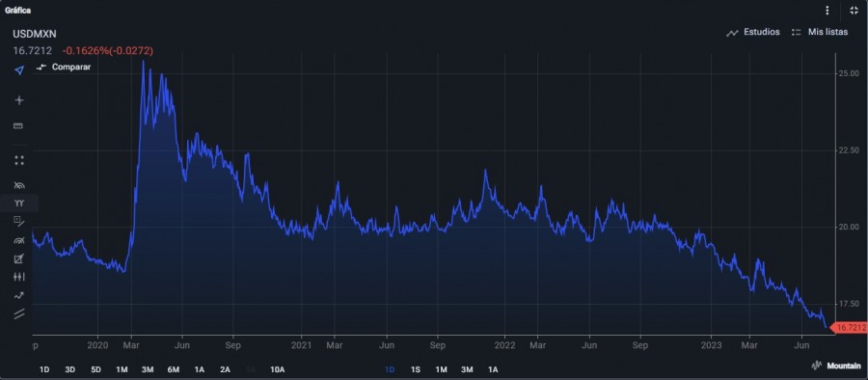Click the 2023 label on time axis
The height and width of the screenshot is (380, 868).
point(712,344)
